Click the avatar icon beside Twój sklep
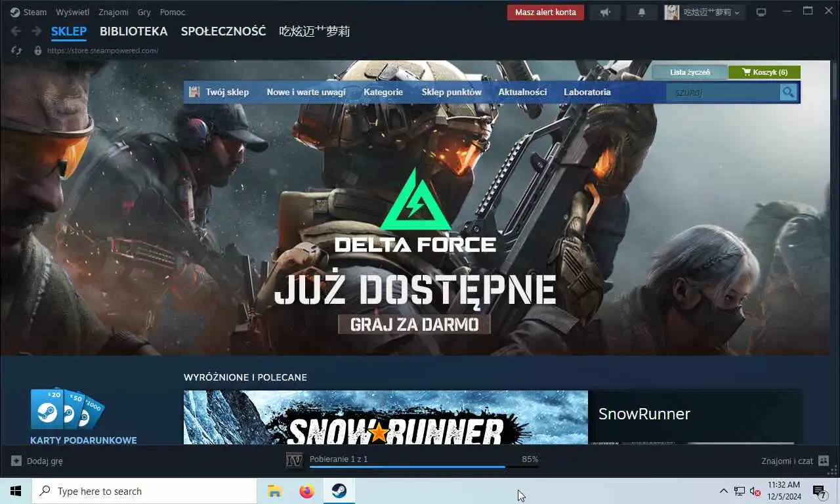The width and height of the screenshot is (840, 504). tap(194, 92)
